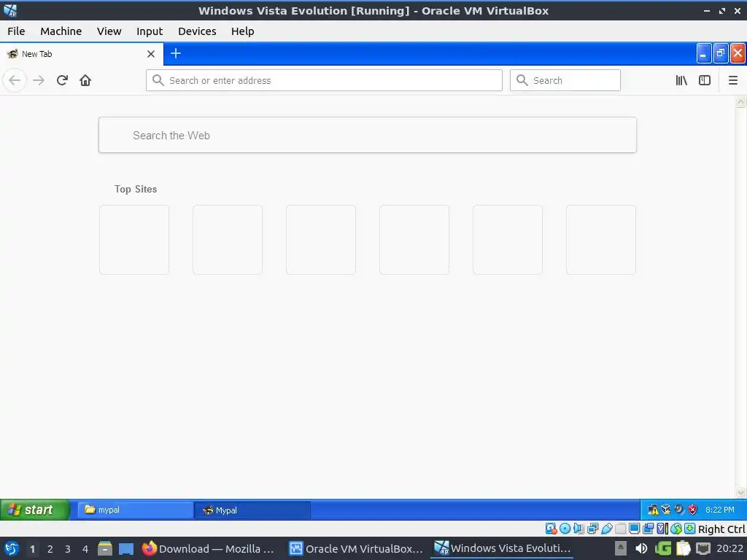Image resolution: width=747 pixels, height=560 pixels.
Task: Click the VirtualBox Guest Additions tray icon
Action: (666, 510)
